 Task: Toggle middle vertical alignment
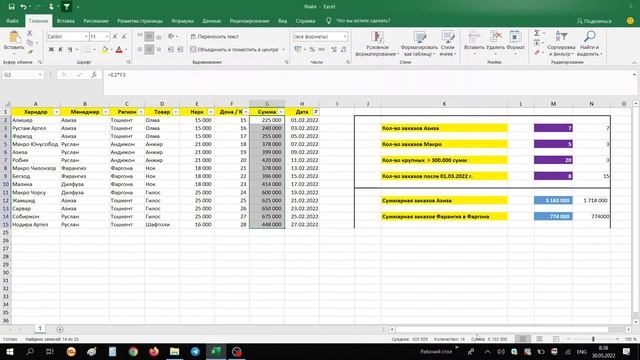[149, 36]
